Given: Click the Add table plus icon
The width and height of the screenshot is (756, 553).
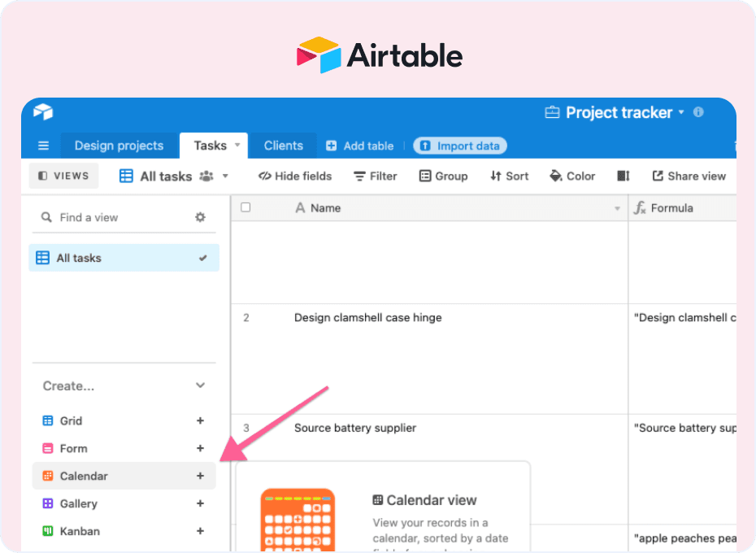Looking at the screenshot, I should 331,146.
